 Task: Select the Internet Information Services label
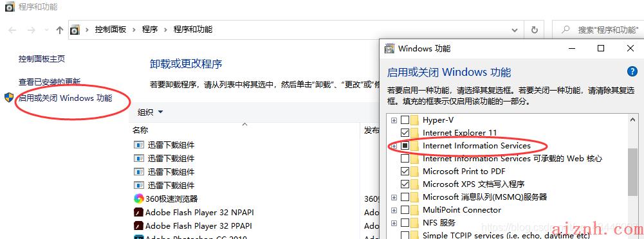(477, 146)
